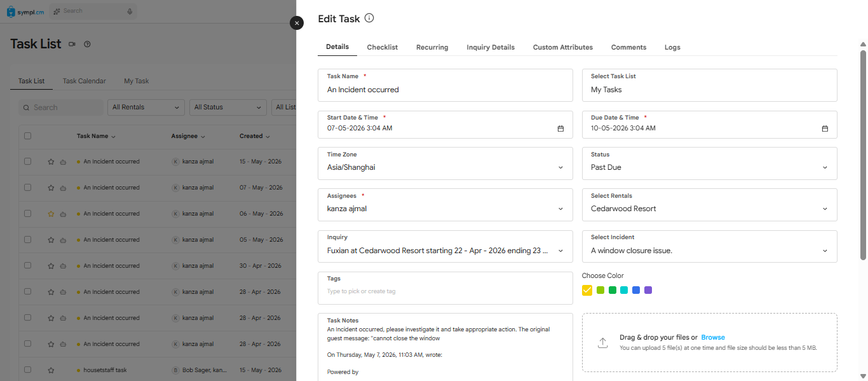868x381 pixels.
Task: Click robot icon on 30 - Apr - 2026 row
Action: point(63,266)
